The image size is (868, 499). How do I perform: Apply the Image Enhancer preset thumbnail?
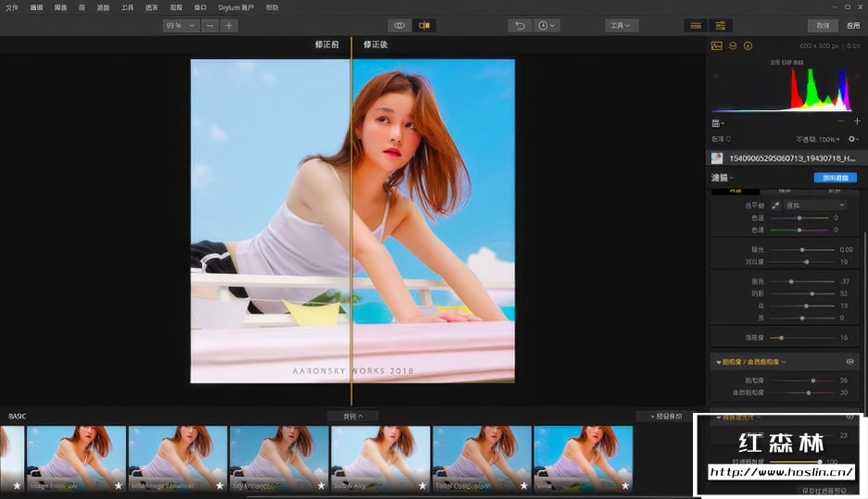76,458
